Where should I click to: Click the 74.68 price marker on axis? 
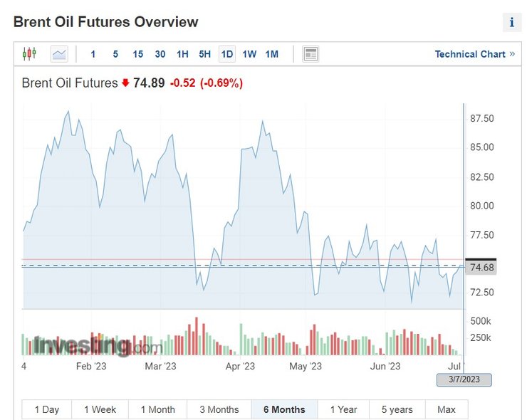(x=482, y=268)
